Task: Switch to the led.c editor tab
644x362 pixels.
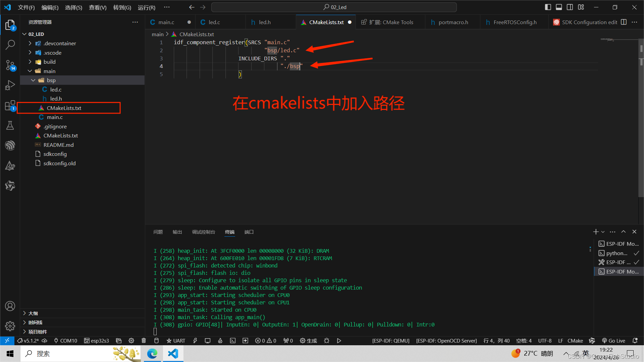Action: pyautogui.click(x=214, y=22)
